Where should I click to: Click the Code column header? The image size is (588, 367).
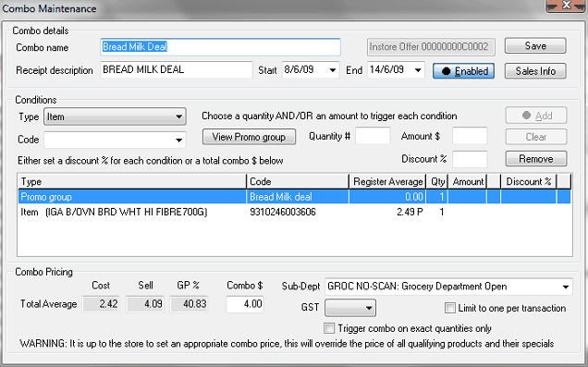point(298,182)
